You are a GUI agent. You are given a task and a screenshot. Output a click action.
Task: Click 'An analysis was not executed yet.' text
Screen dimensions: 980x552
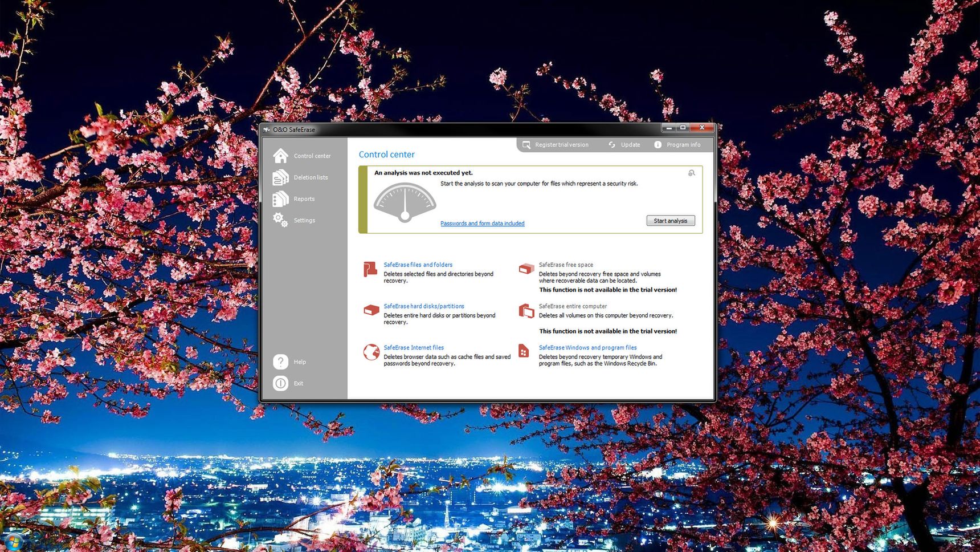tap(423, 173)
